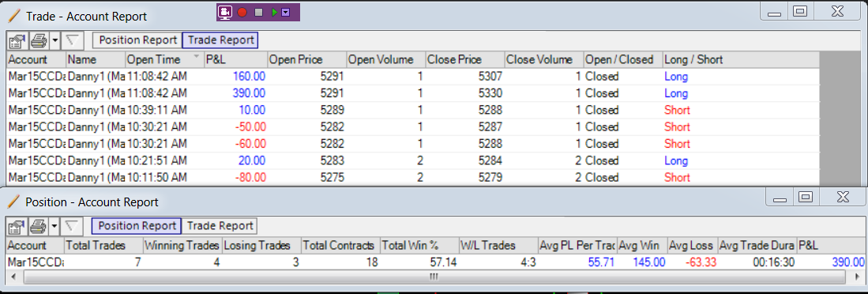Click the W/L Trades column header
The height and width of the screenshot is (294, 868).
click(x=498, y=245)
